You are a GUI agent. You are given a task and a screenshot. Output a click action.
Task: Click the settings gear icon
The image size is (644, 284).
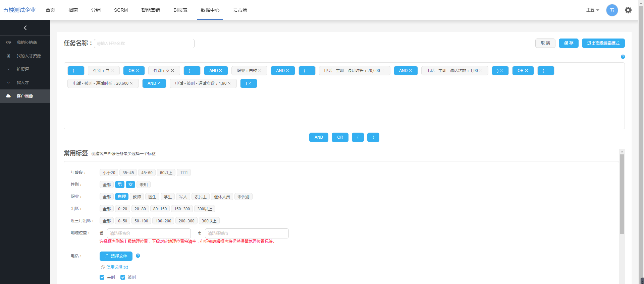[x=628, y=10]
